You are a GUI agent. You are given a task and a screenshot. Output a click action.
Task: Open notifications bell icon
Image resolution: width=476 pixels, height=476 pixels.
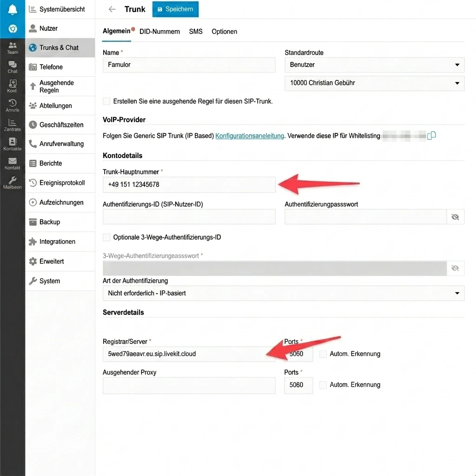point(13,9)
